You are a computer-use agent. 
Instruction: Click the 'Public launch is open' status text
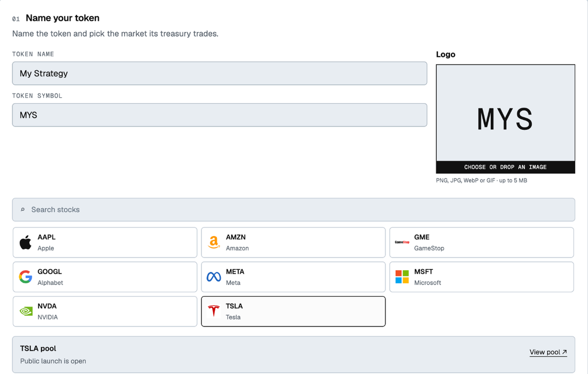pos(53,361)
